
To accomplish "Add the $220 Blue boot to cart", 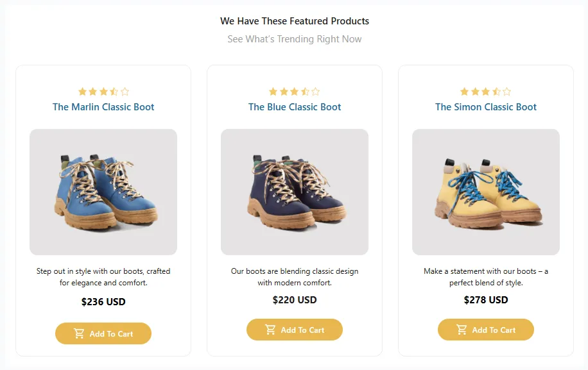I will 295,330.
